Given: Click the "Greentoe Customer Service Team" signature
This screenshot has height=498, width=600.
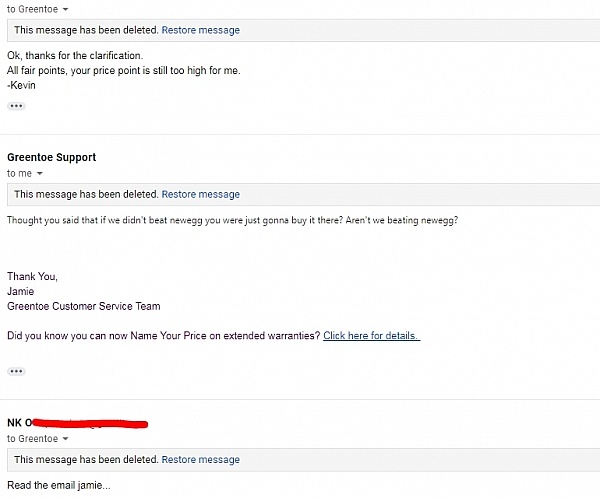Looking at the screenshot, I should (83, 306).
